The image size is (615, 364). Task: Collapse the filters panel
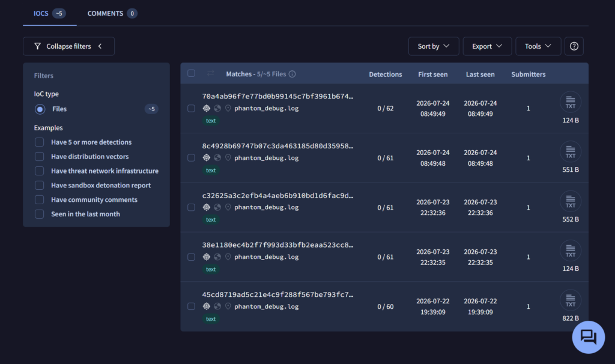pyautogui.click(x=68, y=46)
